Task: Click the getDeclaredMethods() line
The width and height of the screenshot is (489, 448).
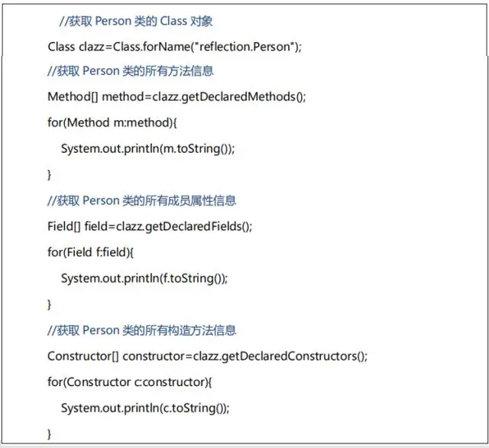Action: [x=176, y=97]
